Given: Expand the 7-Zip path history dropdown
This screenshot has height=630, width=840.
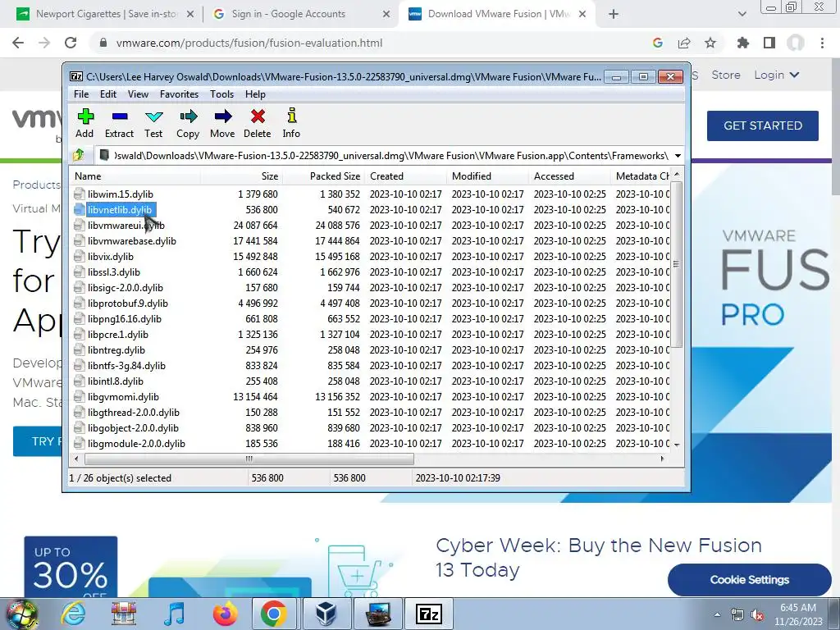Looking at the screenshot, I should pyautogui.click(x=678, y=156).
